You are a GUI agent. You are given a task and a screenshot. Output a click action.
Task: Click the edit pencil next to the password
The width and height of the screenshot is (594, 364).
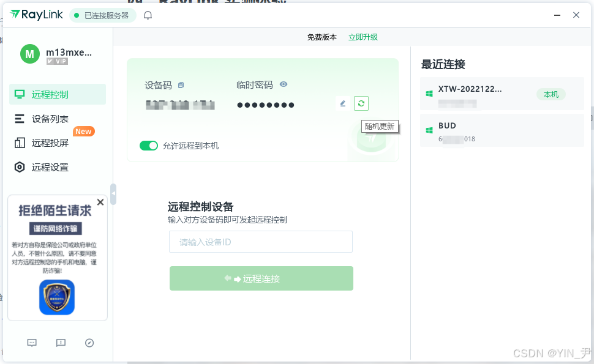(342, 103)
